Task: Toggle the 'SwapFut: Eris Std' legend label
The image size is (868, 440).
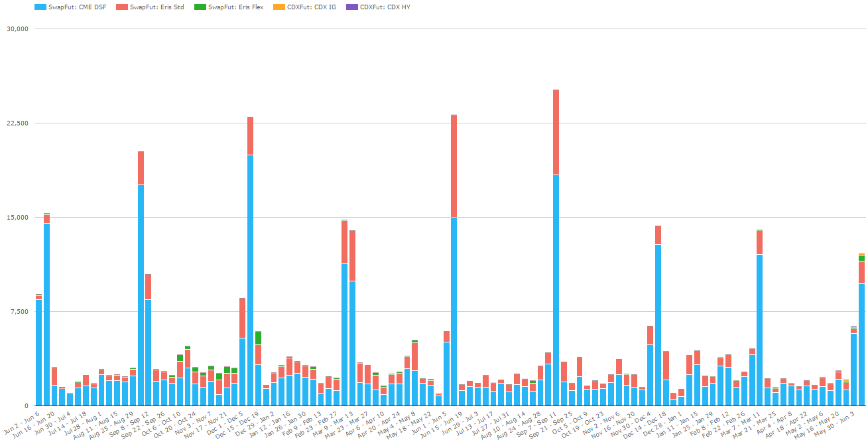Action: coord(158,7)
